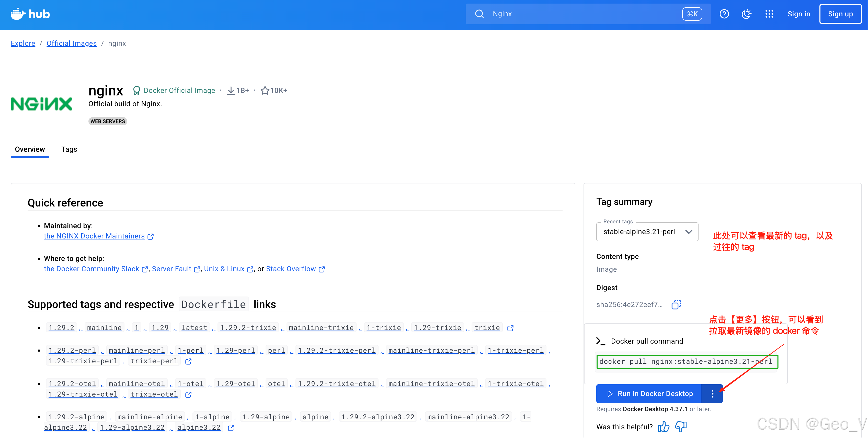Image resolution: width=868 pixels, height=438 pixels.
Task: Click the Docker Official Image badge
Action: (174, 90)
